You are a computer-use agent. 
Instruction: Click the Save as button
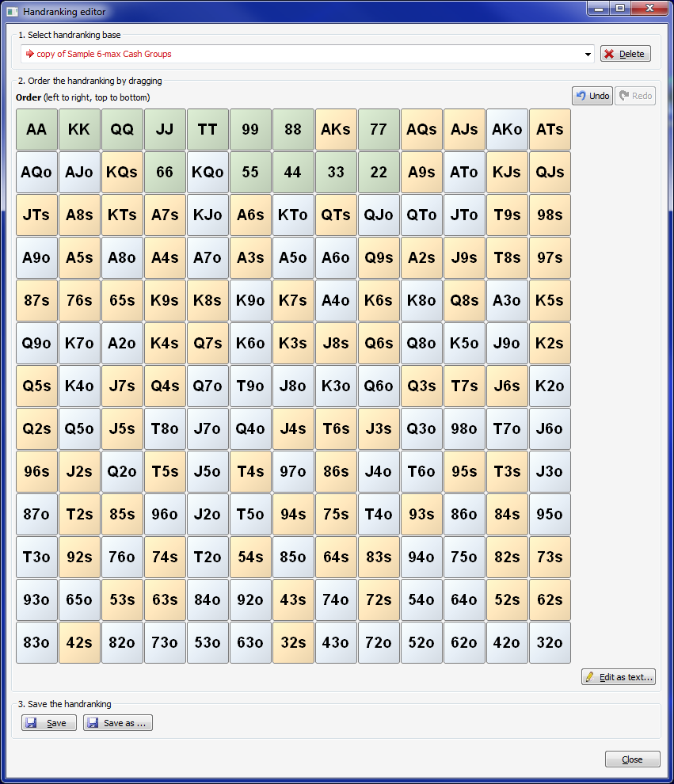pos(118,723)
